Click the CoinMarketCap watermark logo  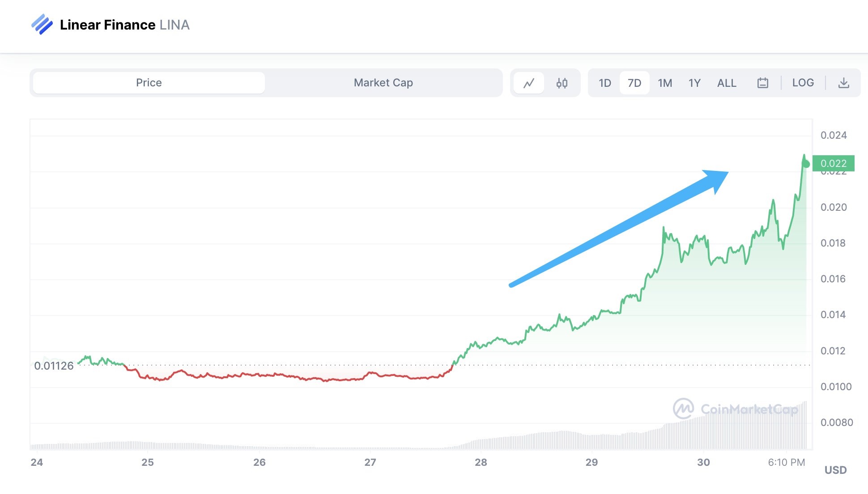coord(683,409)
